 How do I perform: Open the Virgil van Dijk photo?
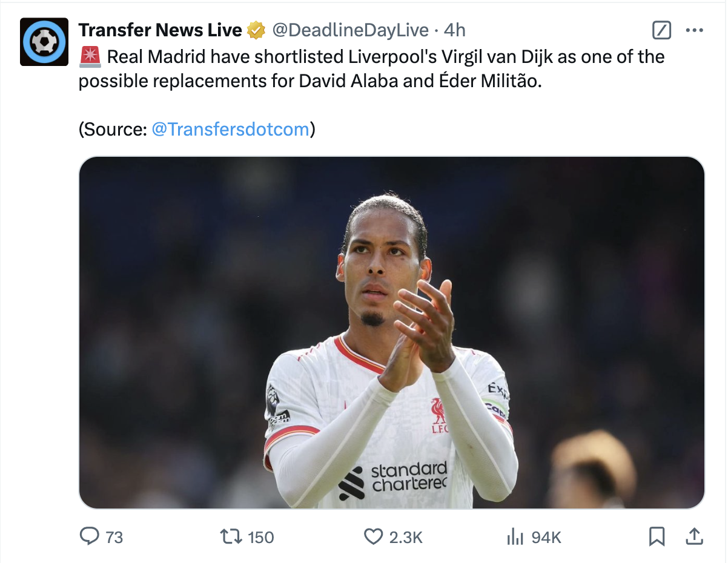[392, 332]
